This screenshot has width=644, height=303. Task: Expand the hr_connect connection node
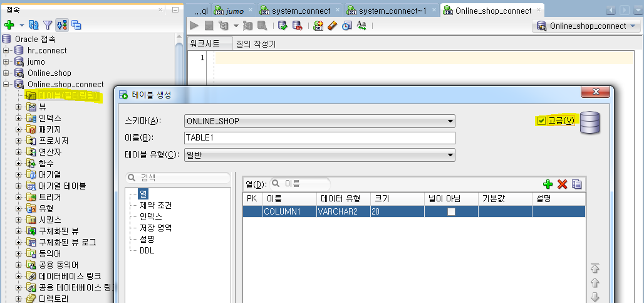click(x=6, y=51)
